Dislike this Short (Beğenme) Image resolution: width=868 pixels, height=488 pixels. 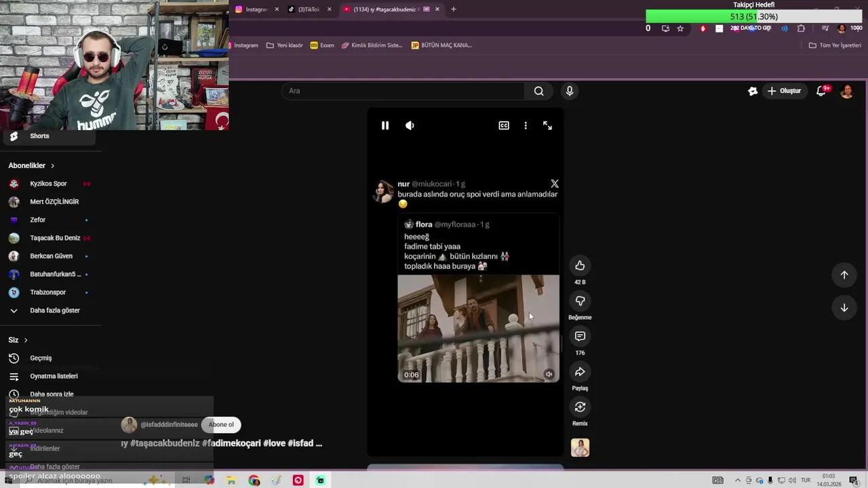click(x=580, y=301)
